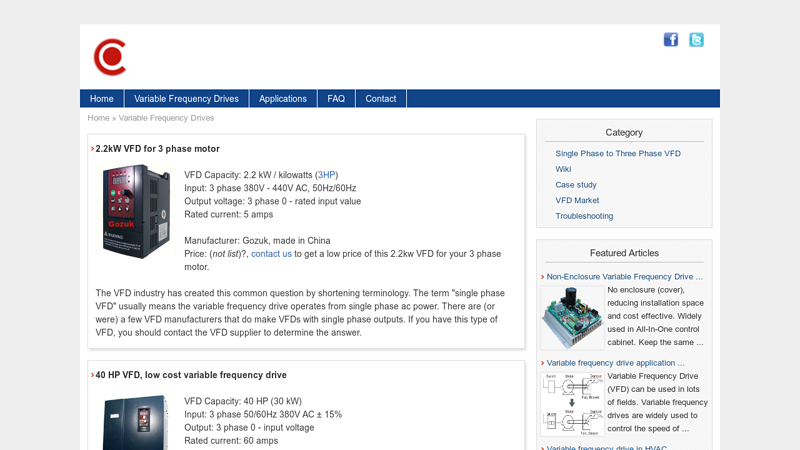Open Variable Frequency Drives menu item
Image resolution: width=800 pixels, height=450 pixels.
(186, 98)
